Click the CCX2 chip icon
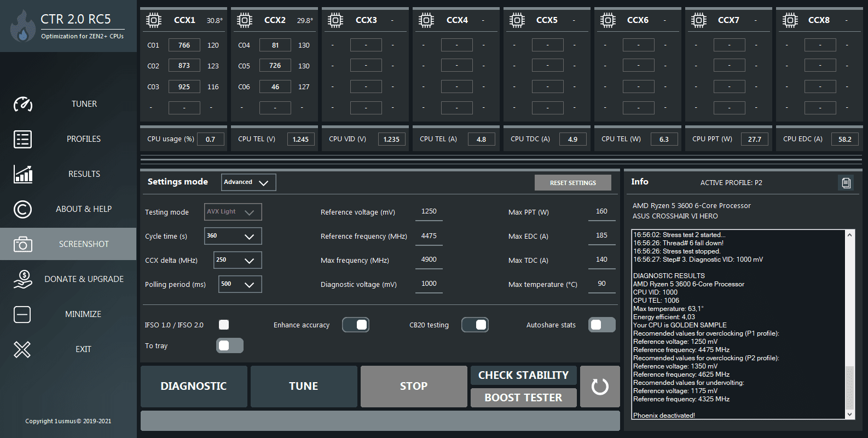Viewport: 868px width, 438px height. tap(245, 20)
